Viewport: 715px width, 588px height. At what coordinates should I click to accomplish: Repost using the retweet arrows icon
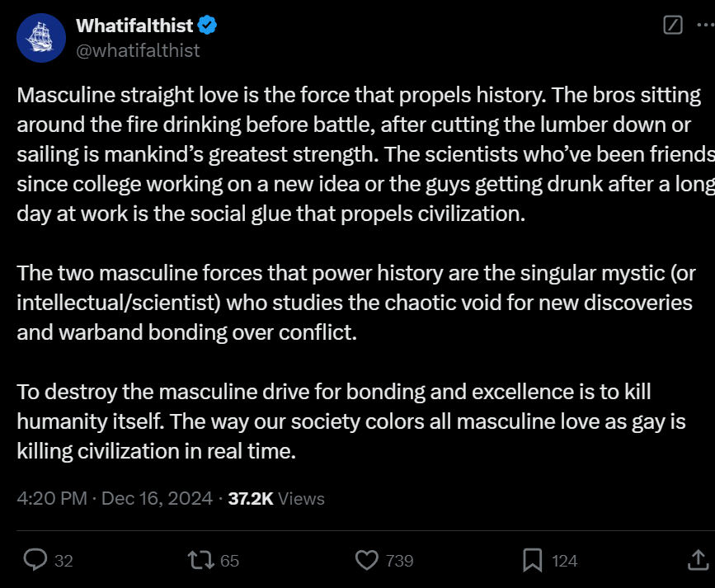(201, 560)
